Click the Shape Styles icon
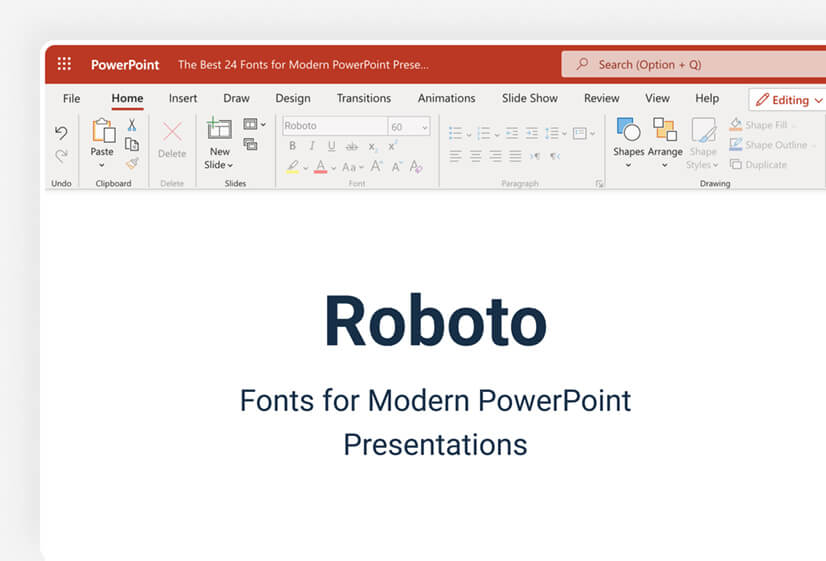Image resolution: width=826 pixels, height=561 pixels. 704,130
